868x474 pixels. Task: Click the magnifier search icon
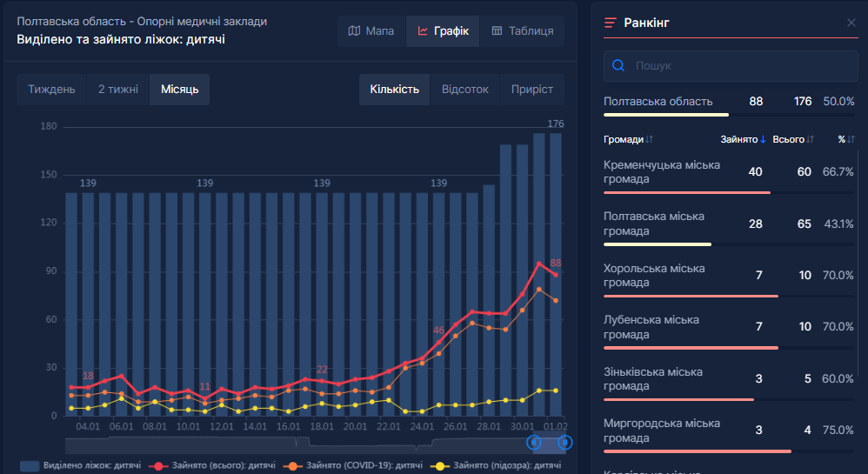pyautogui.click(x=618, y=66)
